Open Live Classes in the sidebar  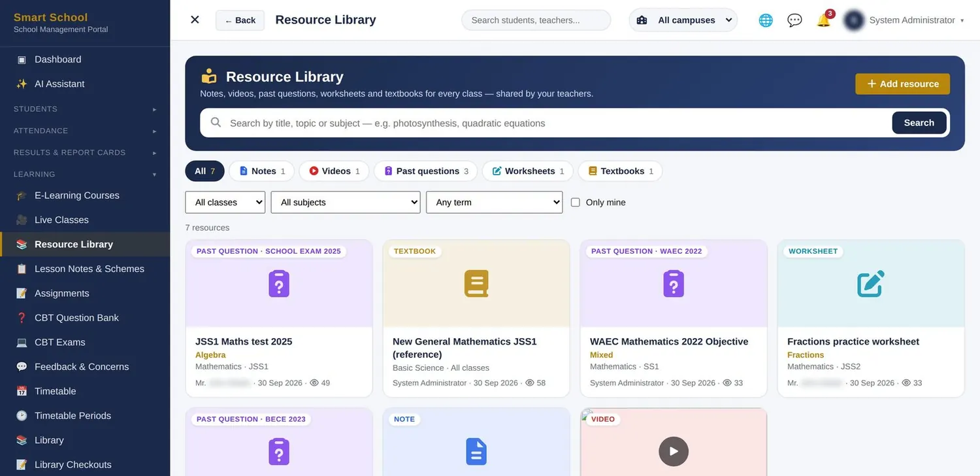(x=85, y=220)
